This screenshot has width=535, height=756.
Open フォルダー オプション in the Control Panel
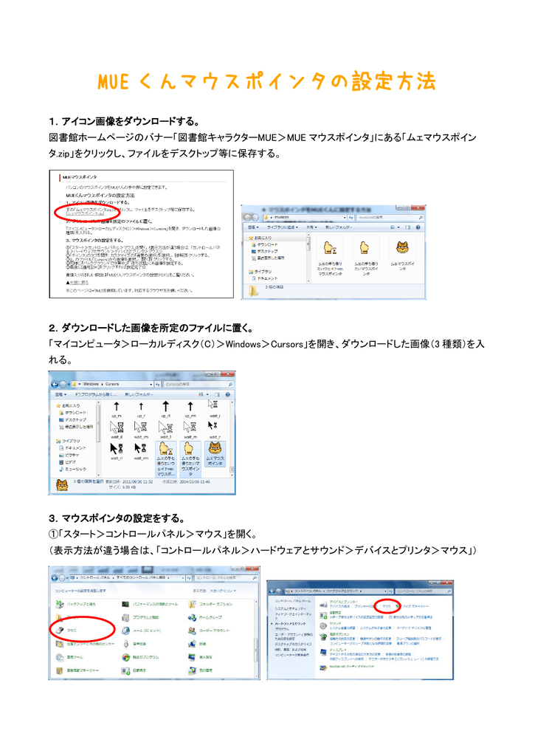210,604
